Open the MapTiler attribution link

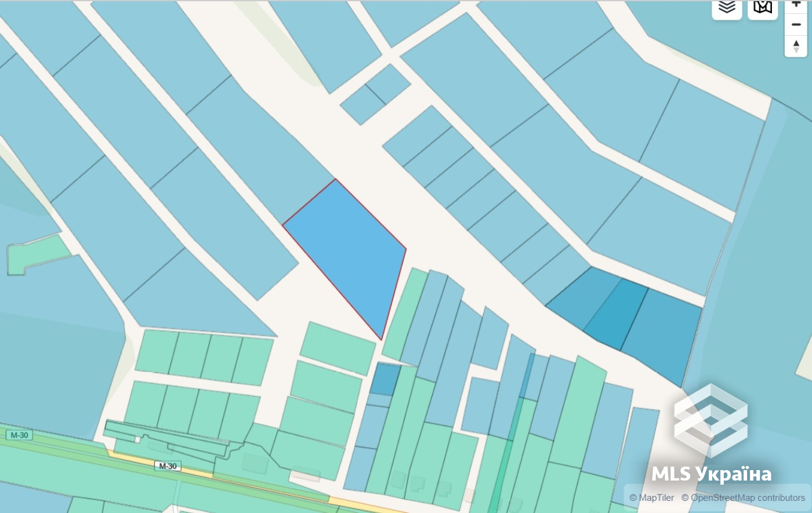[x=652, y=498]
